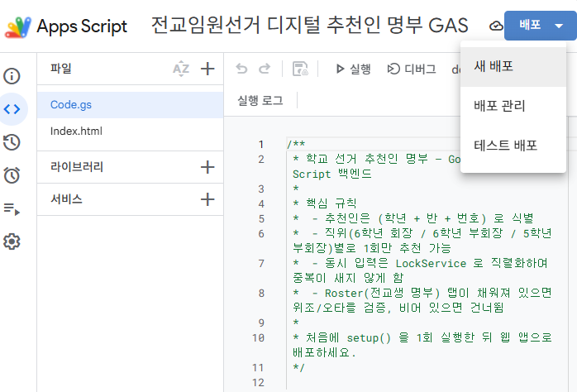
Task: Run the script with 실행 button
Action: [353, 69]
